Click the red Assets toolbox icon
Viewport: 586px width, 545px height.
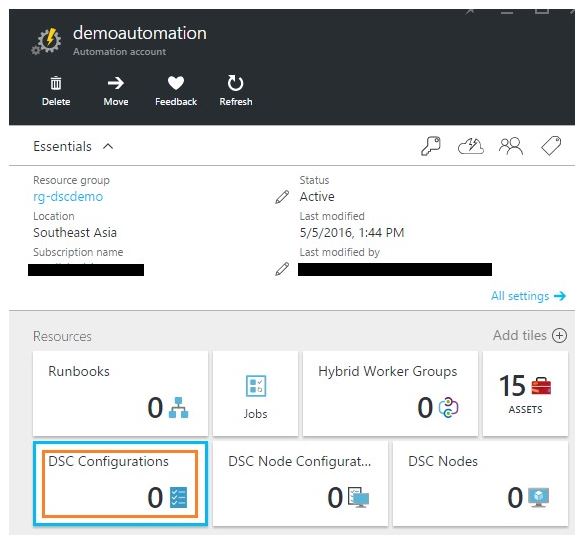point(541,386)
